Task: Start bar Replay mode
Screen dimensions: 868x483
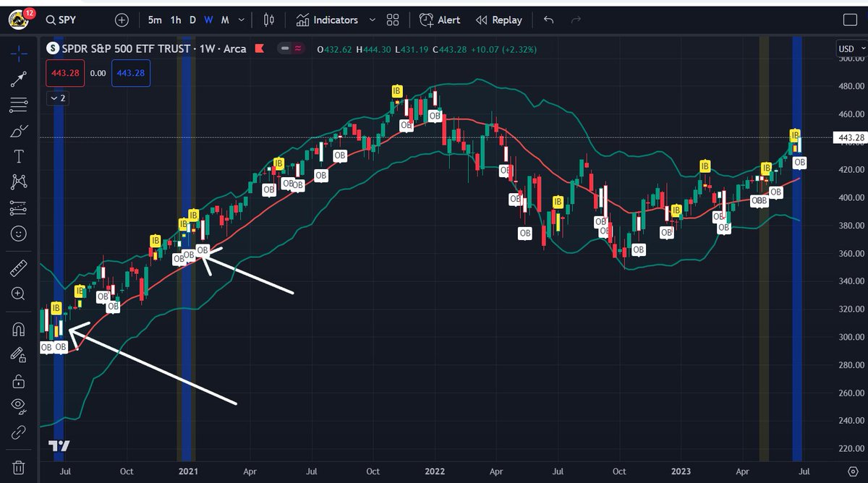Action: [x=498, y=20]
